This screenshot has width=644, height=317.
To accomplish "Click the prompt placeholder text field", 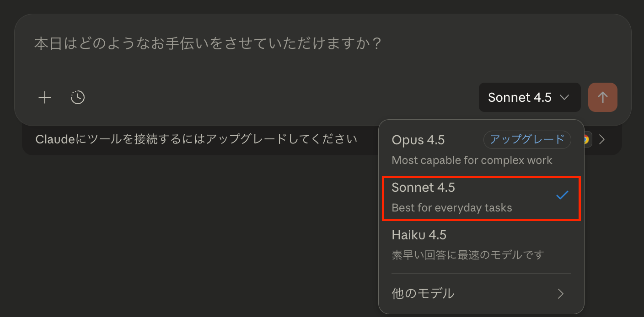I will coord(208,44).
